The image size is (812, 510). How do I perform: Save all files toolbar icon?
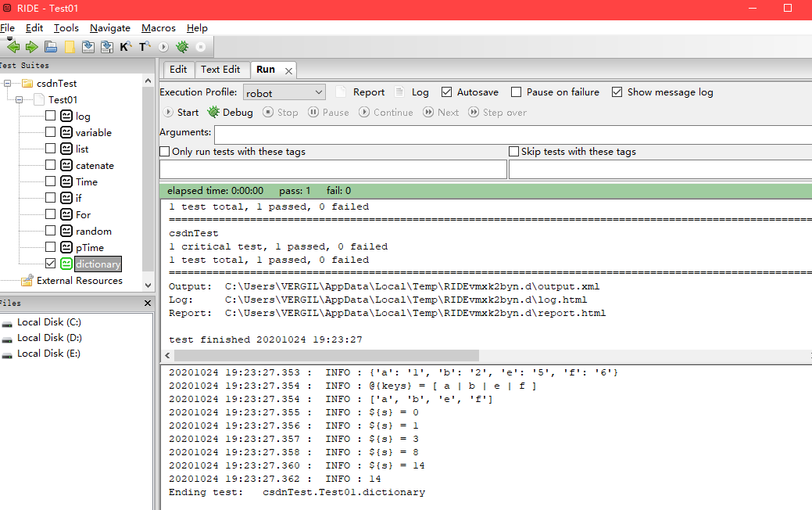[107, 47]
